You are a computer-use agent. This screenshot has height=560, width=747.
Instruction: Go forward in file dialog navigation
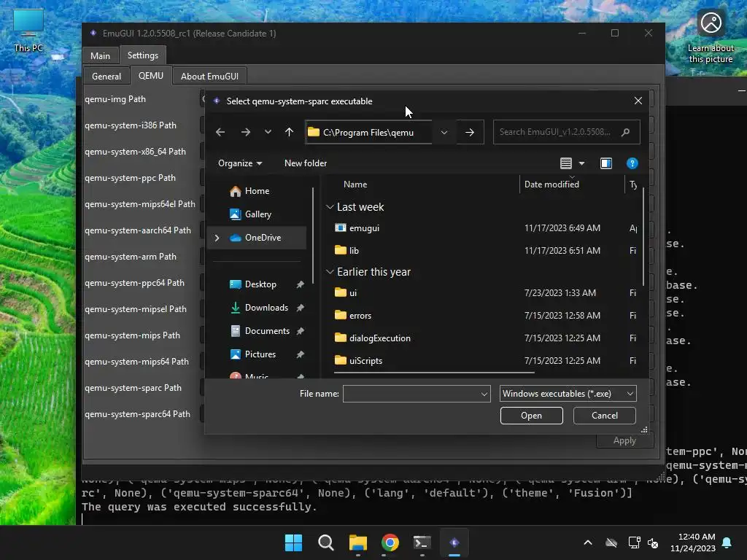point(246,133)
